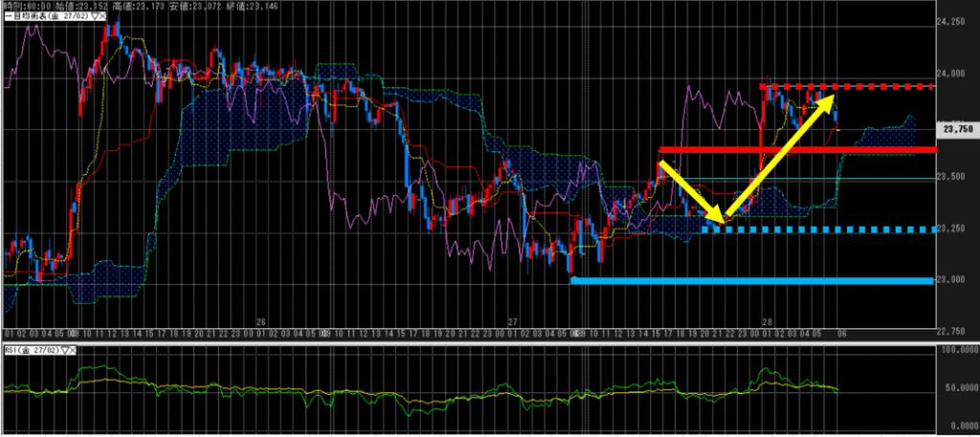This screenshot has height=437, width=980.
Task: Click the RSI panel title label
Action: [29, 352]
